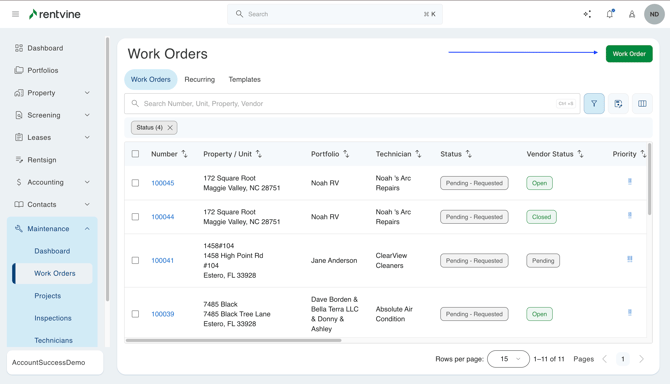Click the table vertical scrollbar

pos(649,179)
